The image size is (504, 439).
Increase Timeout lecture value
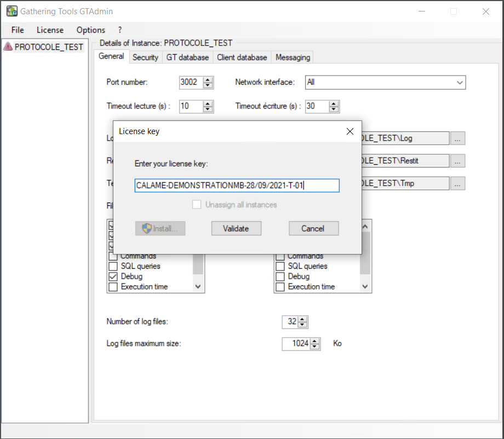click(x=208, y=103)
